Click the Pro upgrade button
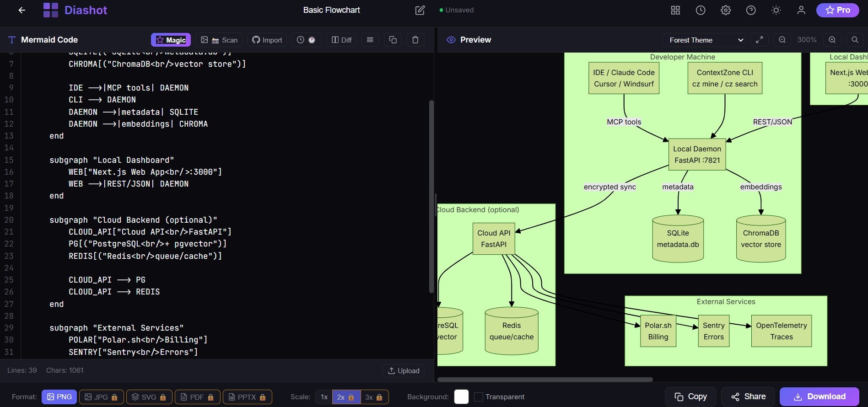The height and width of the screenshot is (407, 868). (837, 10)
